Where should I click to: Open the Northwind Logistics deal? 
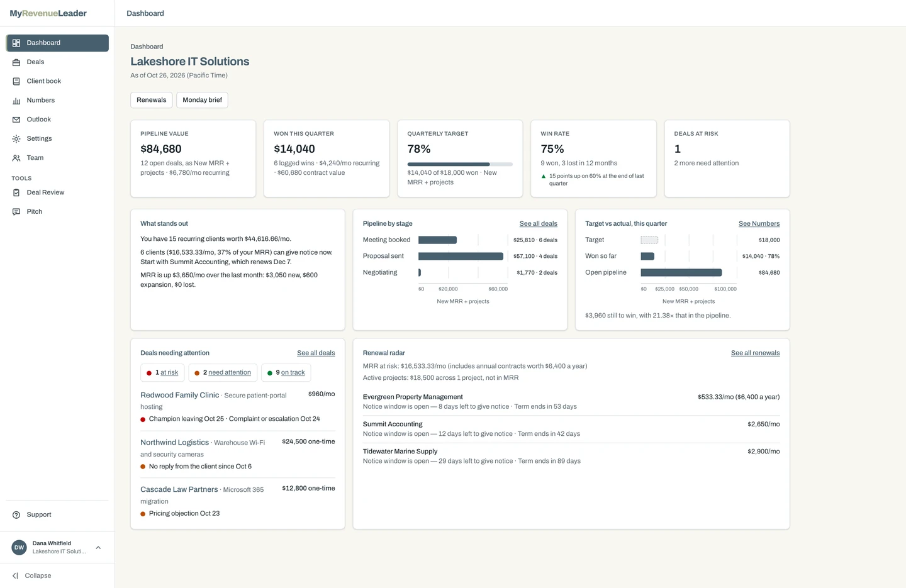pyautogui.click(x=175, y=443)
